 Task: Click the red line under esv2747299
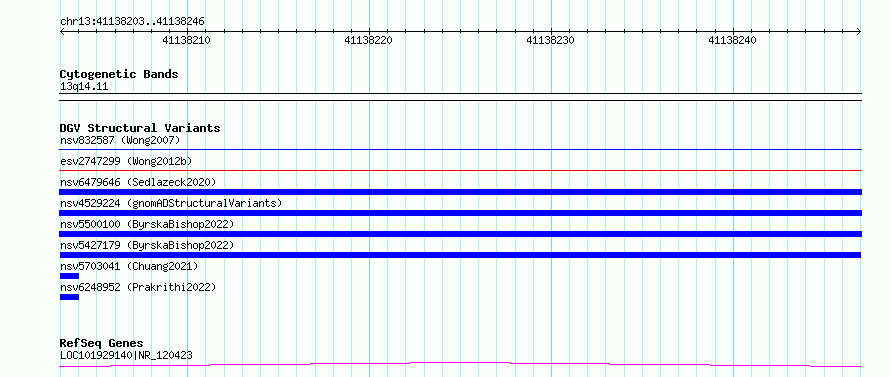(x=460, y=170)
